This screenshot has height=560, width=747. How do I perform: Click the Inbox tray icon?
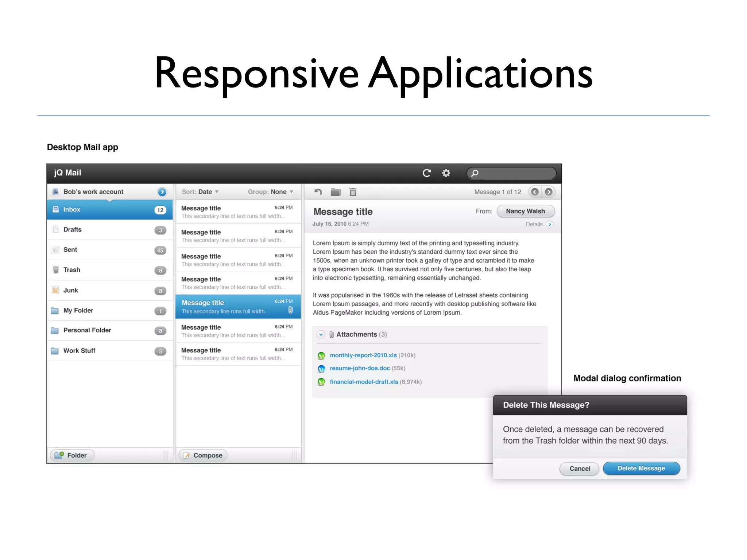[55, 209]
